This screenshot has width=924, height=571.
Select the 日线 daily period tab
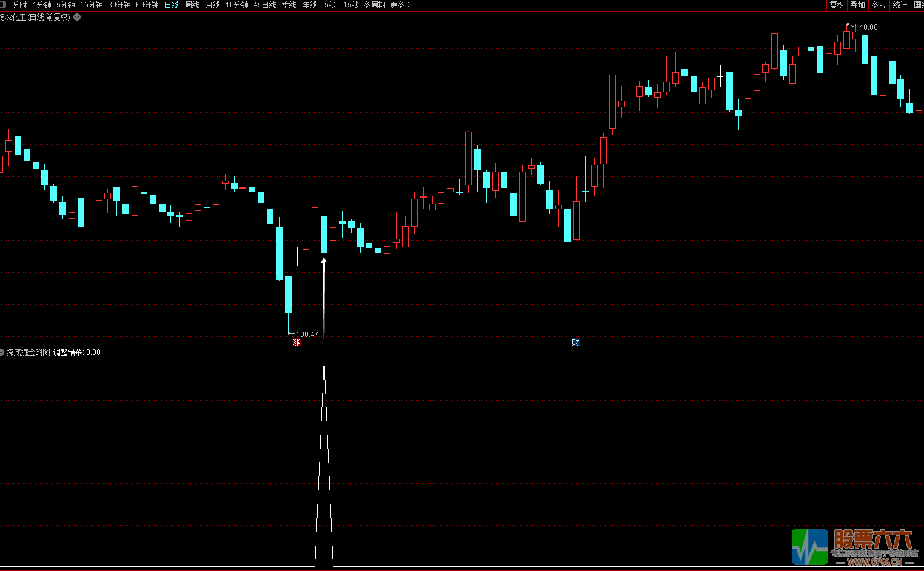pyautogui.click(x=172, y=5)
